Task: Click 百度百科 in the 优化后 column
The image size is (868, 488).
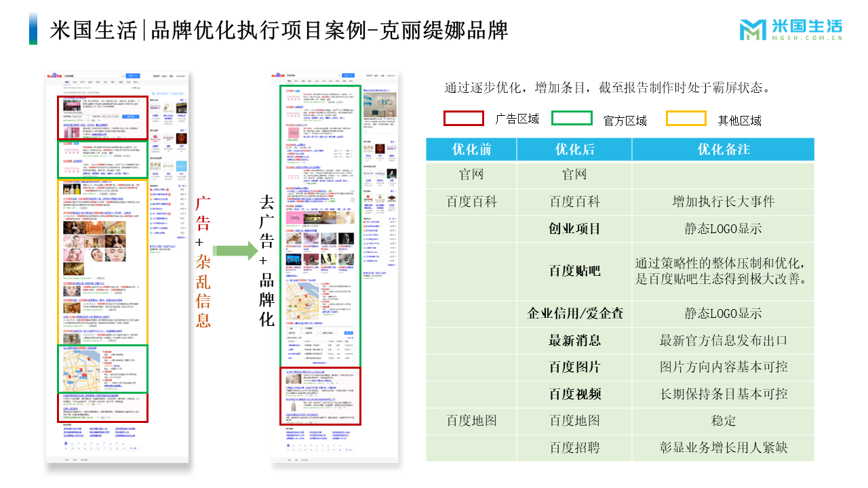Action: [x=574, y=202]
